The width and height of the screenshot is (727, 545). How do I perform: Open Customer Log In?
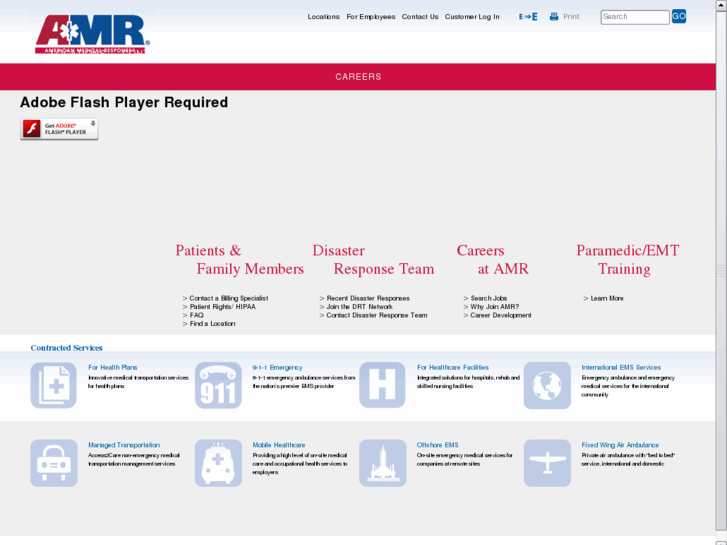click(472, 17)
